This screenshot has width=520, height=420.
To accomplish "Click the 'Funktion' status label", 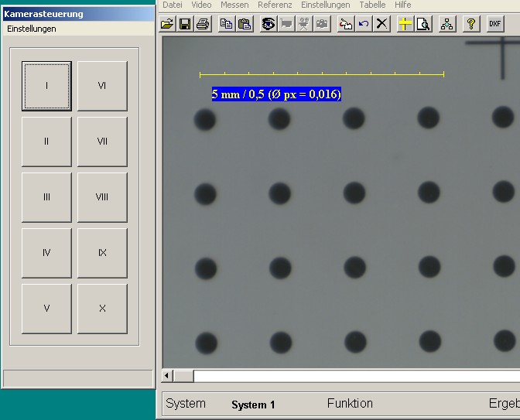I will tap(350, 404).
